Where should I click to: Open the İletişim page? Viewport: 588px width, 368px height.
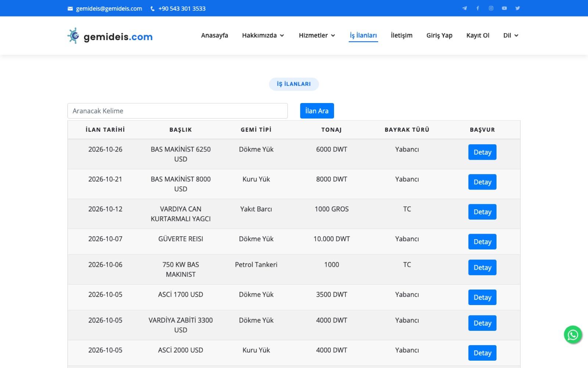point(401,35)
